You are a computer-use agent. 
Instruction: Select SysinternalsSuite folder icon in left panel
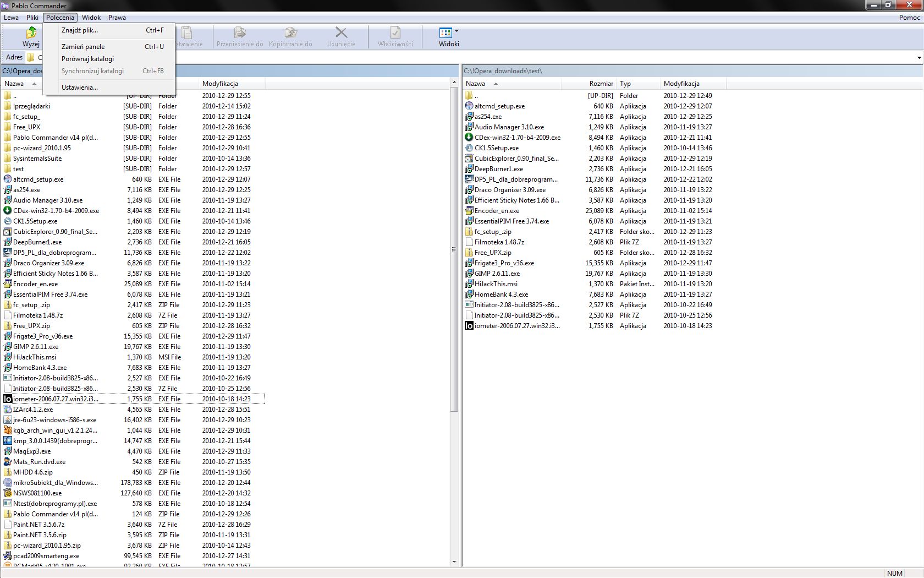(8, 159)
